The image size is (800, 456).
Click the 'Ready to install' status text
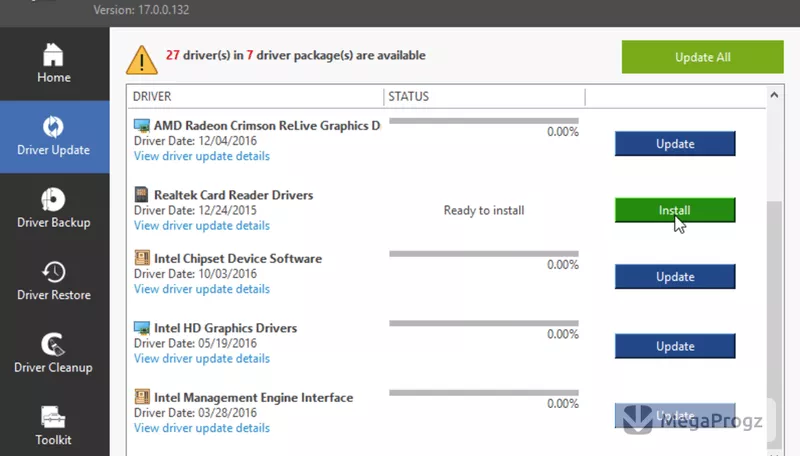(484, 210)
